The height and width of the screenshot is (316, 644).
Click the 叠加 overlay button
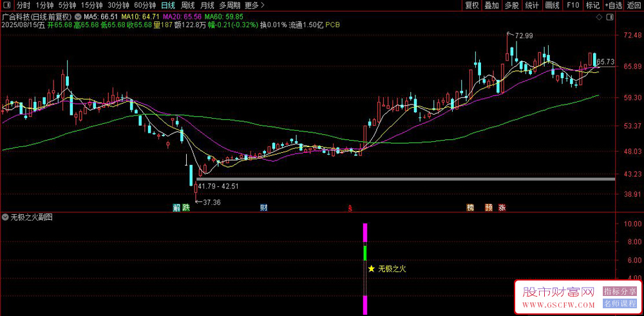coord(491,5)
